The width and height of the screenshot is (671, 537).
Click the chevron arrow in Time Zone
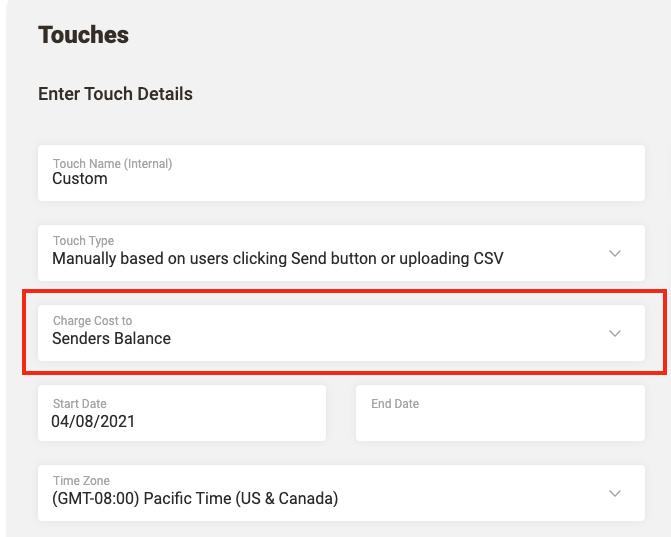[x=615, y=493]
